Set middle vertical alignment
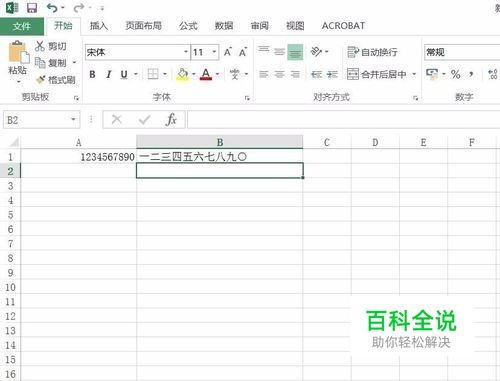The width and height of the screenshot is (500, 381). pyautogui.click(x=279, y=52)
